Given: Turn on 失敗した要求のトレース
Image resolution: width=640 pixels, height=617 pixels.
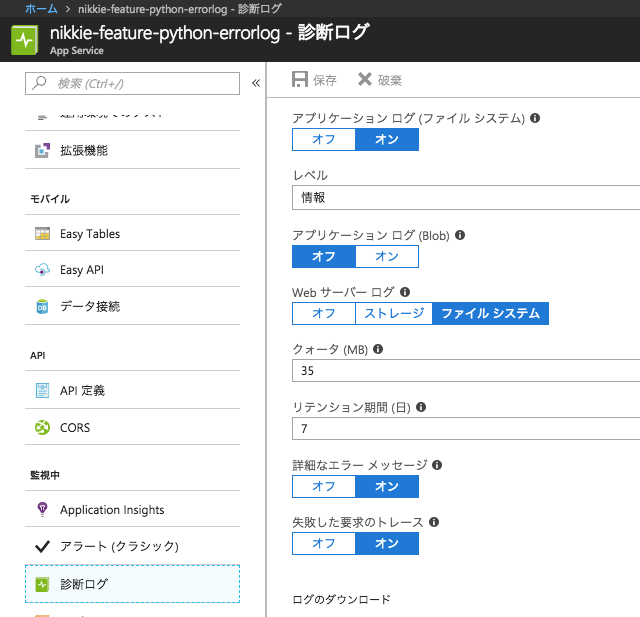Looking at the screenshot, I should tap(387, 544).
